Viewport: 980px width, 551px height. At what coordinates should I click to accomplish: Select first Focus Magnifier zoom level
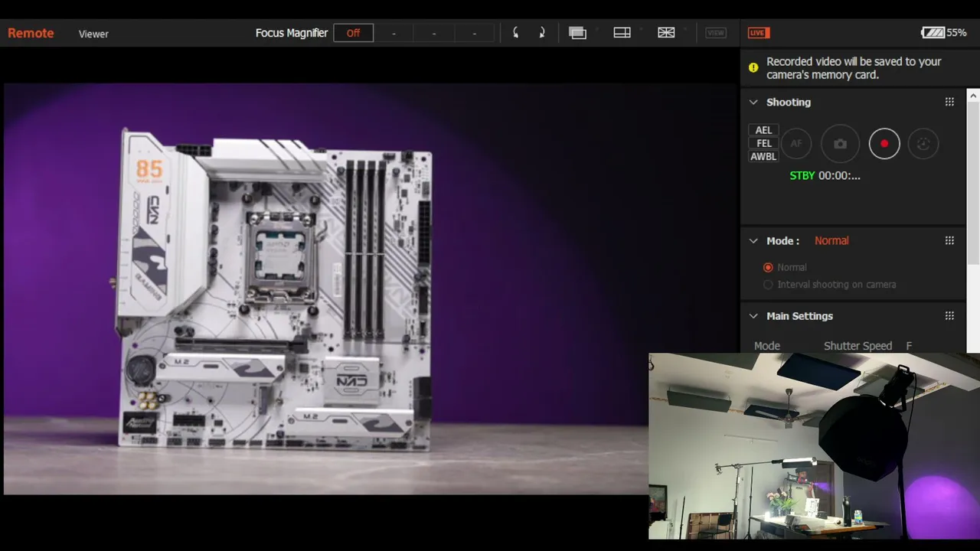point(394,33)
